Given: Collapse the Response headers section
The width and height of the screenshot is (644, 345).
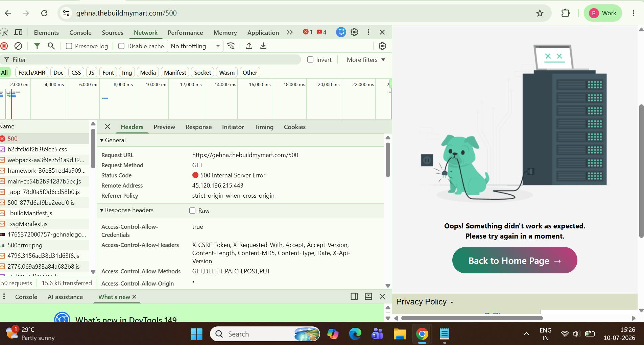Looking at the screenshot, I should (x=102, y=210).
